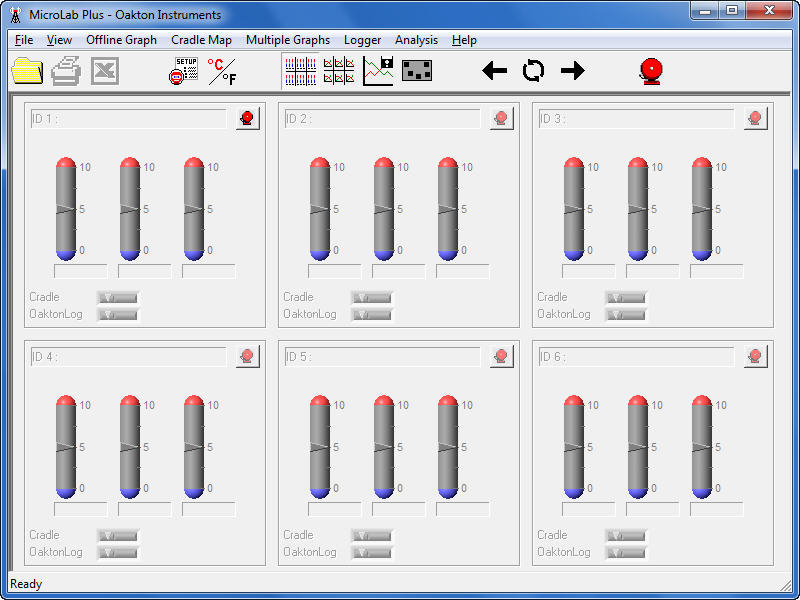Click the alarm bell button for ID 5
800x600 pixels.
coord(502,356)
